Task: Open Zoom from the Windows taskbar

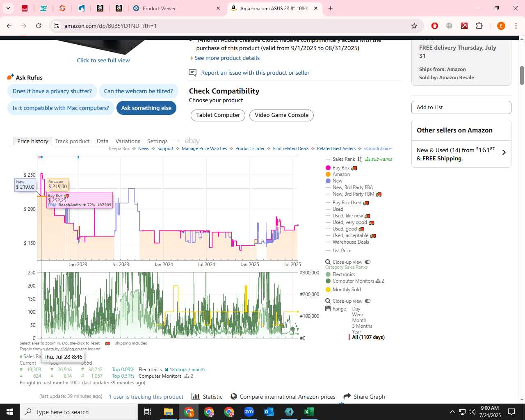Action: (x=249, y=412)
